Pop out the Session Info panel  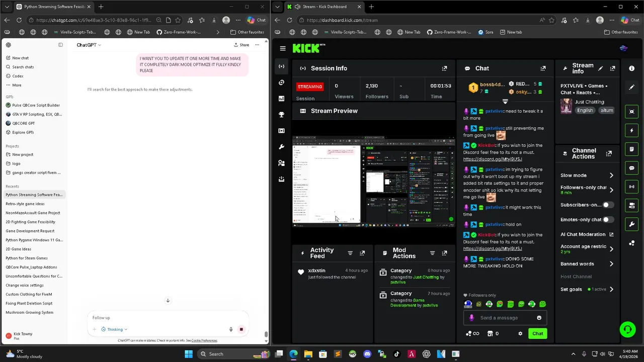444,68
